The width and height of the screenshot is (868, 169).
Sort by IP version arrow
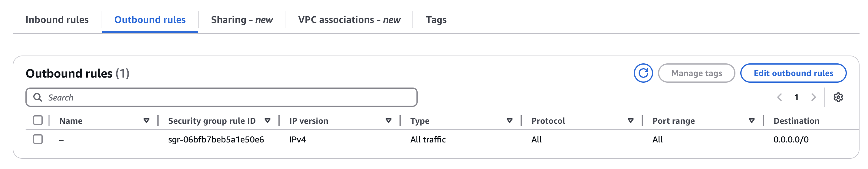click(389, 121)
